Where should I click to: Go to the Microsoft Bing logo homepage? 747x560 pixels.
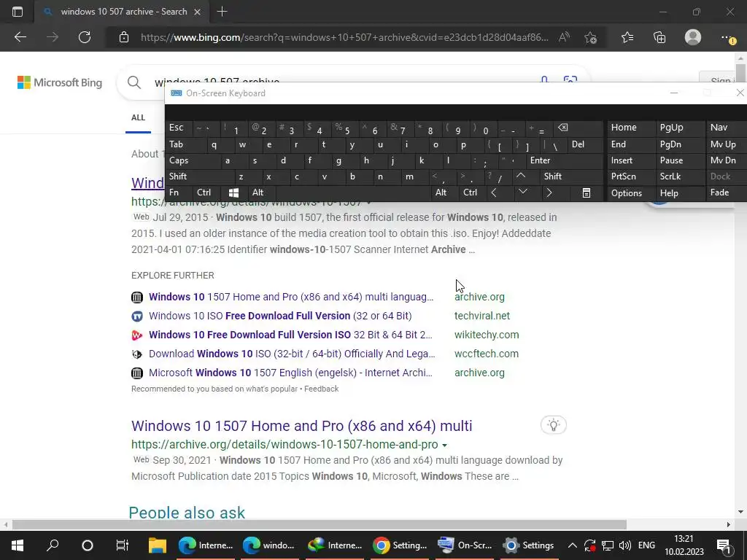[60, 82]
